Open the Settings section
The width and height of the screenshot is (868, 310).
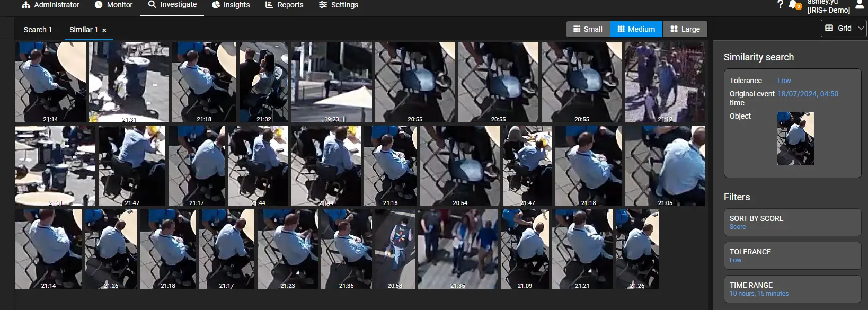point(339,5)
